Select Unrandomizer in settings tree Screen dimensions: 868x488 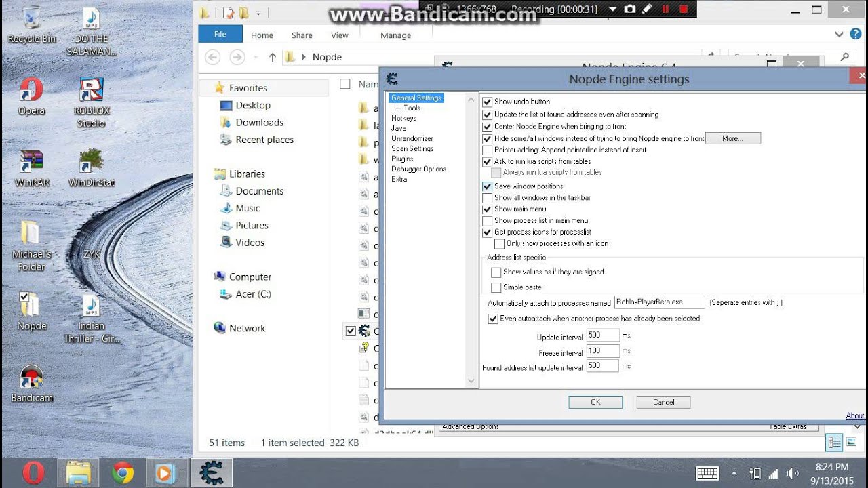tap(412, 138)
